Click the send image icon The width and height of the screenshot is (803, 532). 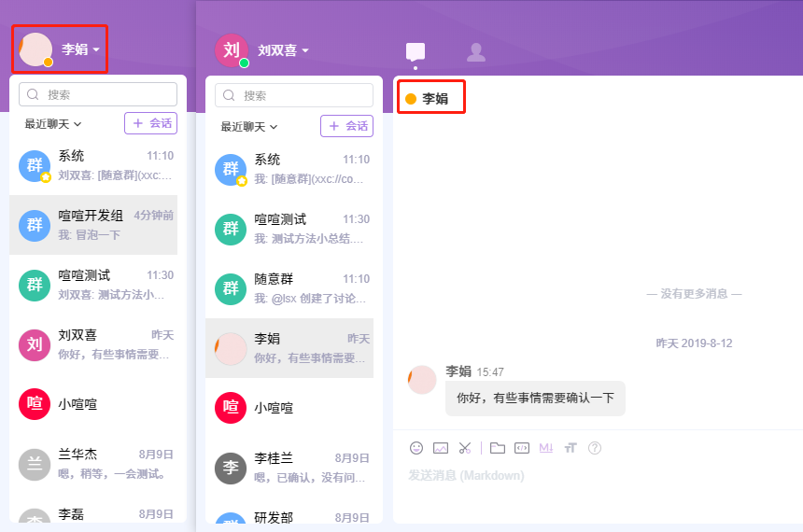click(441, 448)
